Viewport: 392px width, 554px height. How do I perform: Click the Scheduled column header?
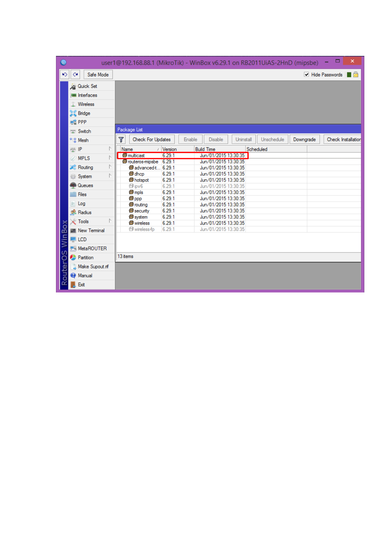[x=276, y=149]
